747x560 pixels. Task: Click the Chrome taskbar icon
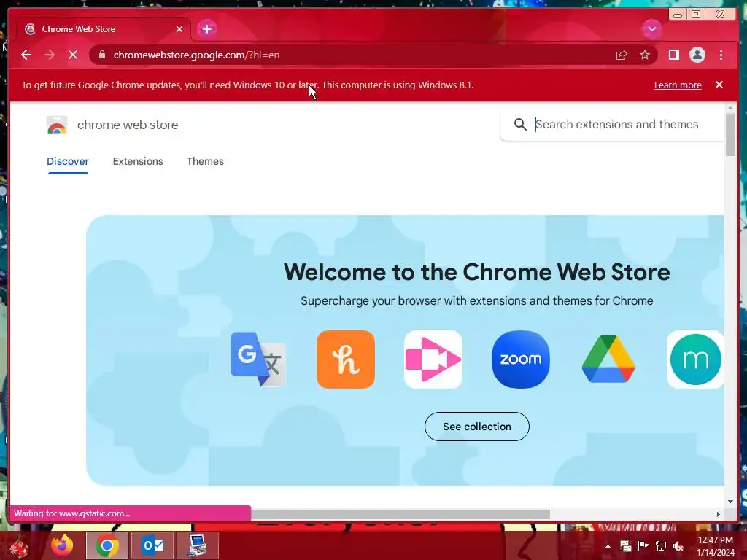(107, 545)
